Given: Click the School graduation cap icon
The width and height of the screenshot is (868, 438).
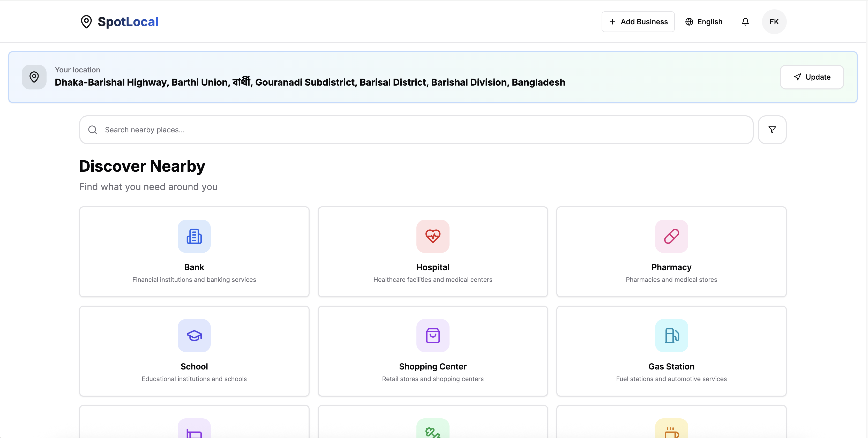Looking at the screenshot, I should tap(194, 336).
